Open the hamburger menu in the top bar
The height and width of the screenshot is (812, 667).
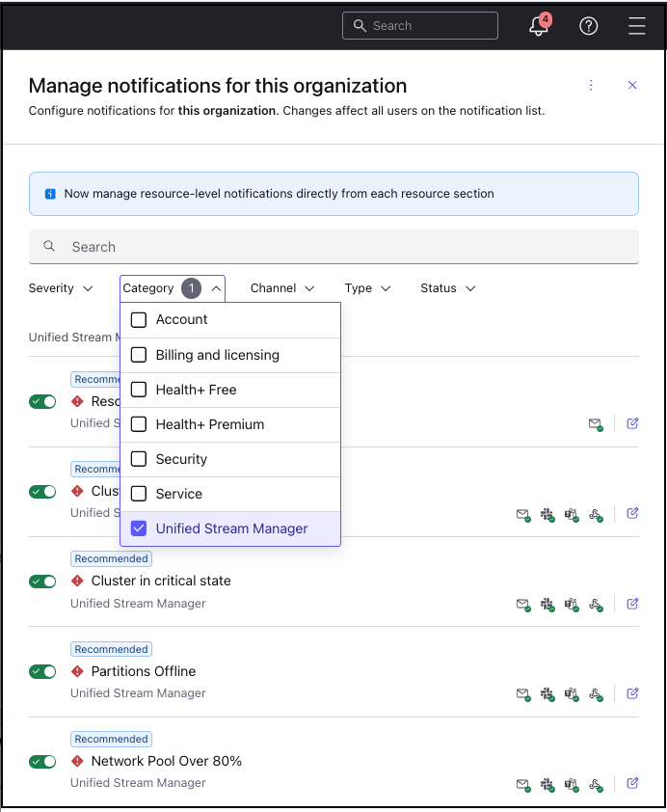(x=636, y=26)
